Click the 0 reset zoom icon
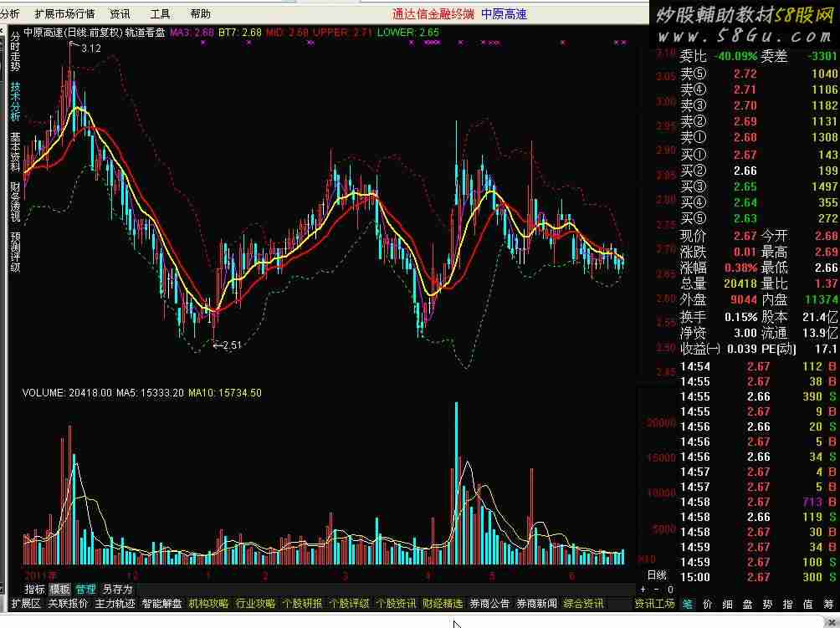Screen dimensions: 840x628 point(669,590)
